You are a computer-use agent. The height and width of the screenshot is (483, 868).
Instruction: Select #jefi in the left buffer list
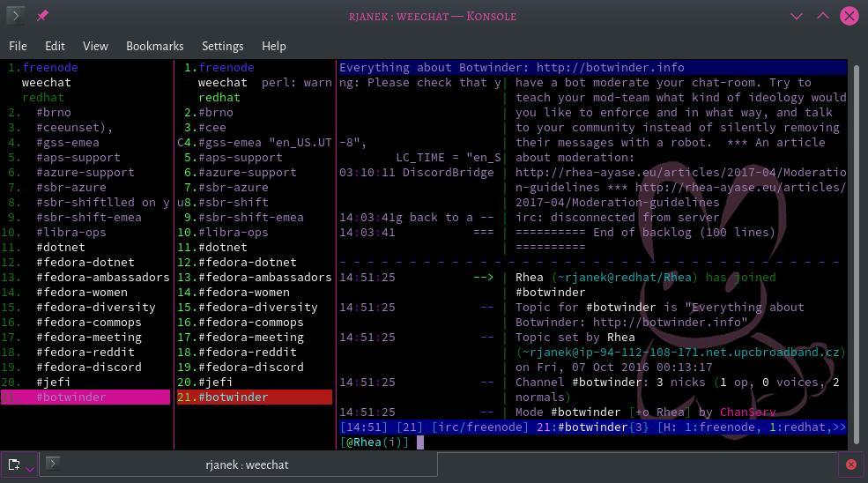point(54,382)
